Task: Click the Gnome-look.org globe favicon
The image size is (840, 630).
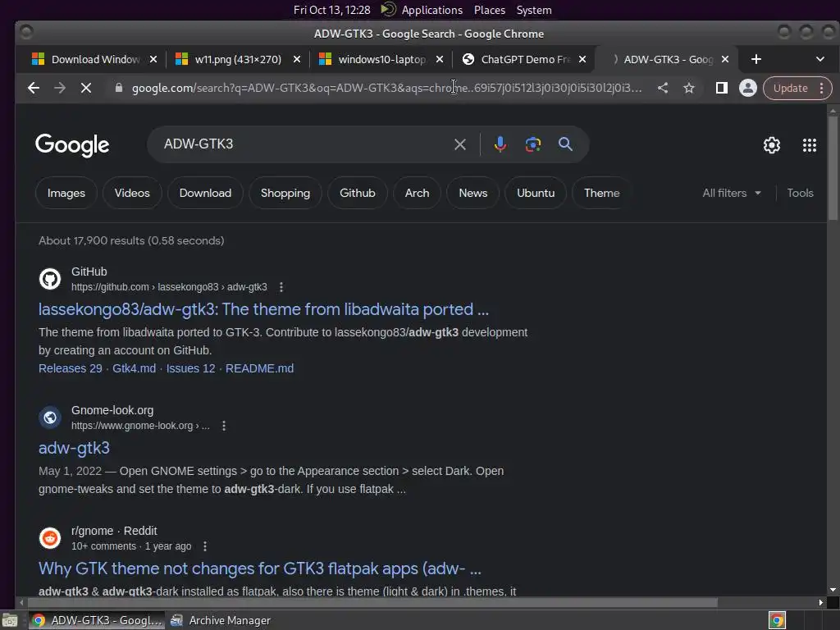Action: (50, 418)
